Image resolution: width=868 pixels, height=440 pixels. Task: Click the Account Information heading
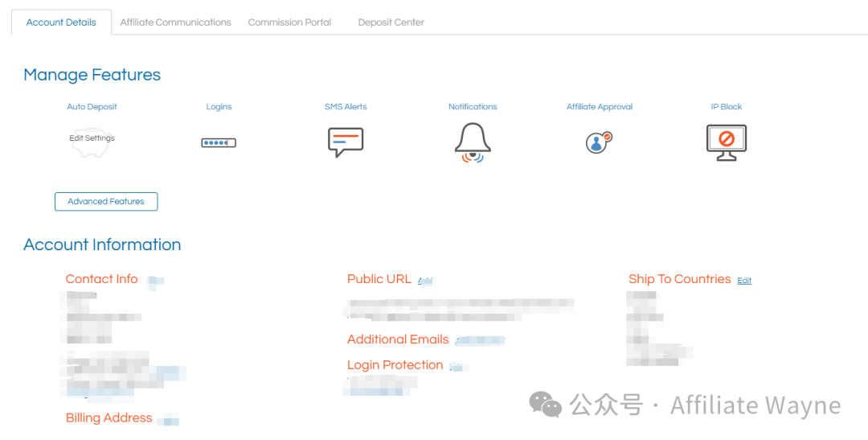point(102,245)
